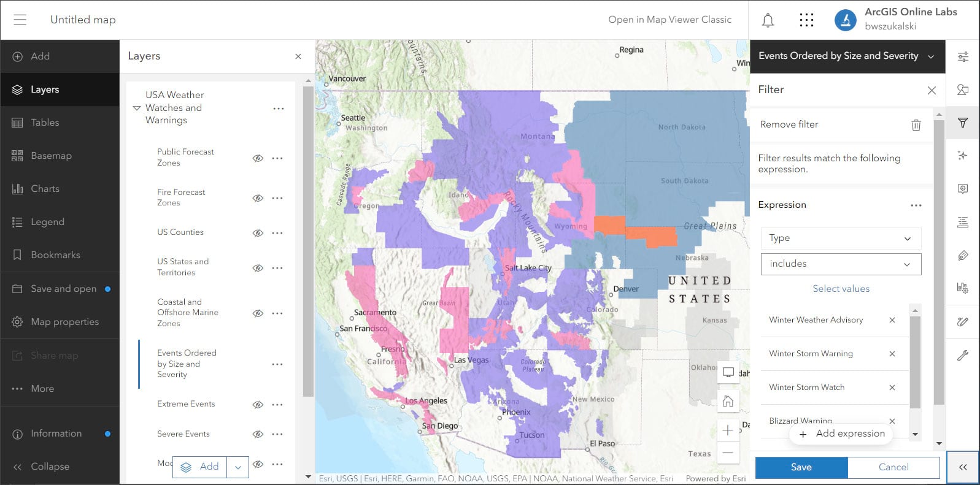Open the Pop-ups configuration tool
Screen dimensions: 980x485
963,189
